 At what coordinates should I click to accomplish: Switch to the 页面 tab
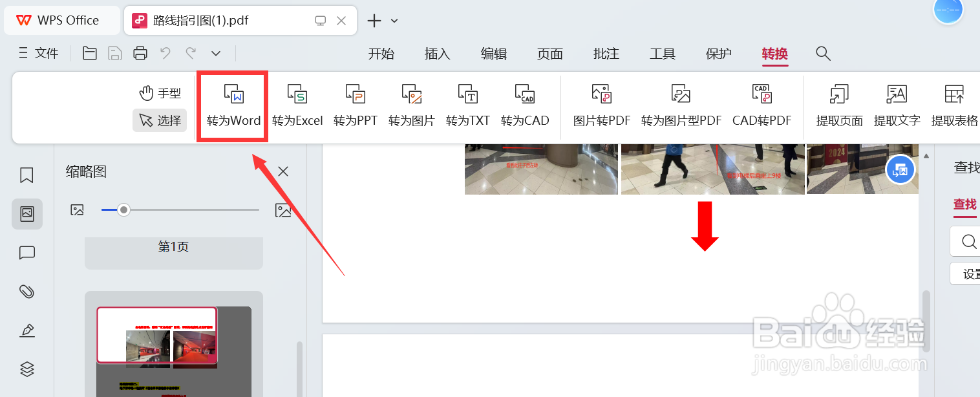pos(550,54)
